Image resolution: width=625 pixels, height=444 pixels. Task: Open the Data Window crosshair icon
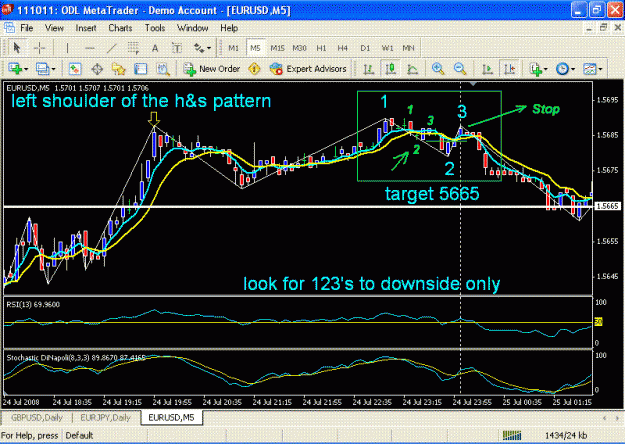point(97,69)
